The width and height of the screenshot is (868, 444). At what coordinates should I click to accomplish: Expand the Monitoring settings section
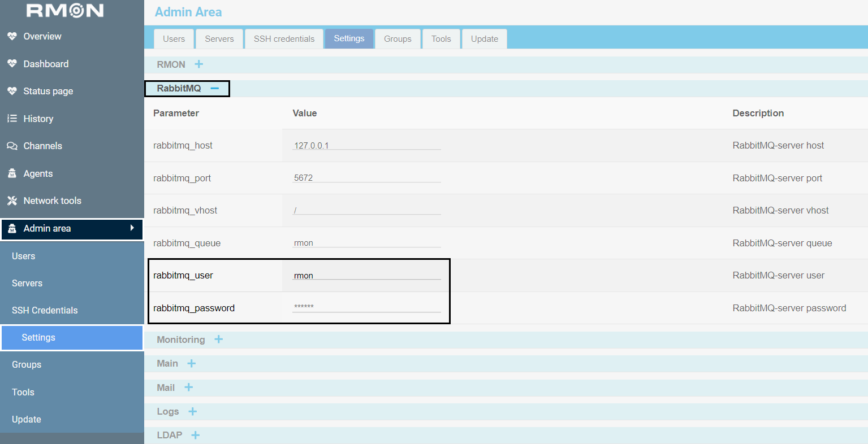[218, 339]
